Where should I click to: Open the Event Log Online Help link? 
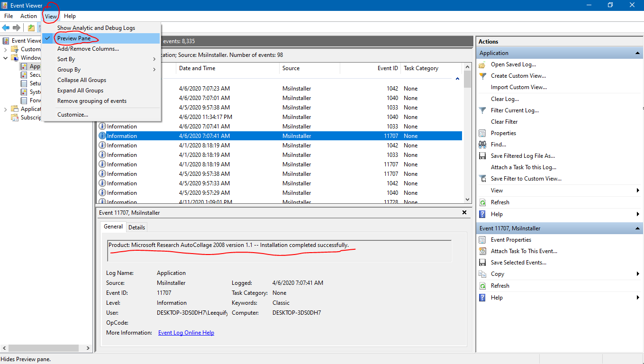(186, 333)
